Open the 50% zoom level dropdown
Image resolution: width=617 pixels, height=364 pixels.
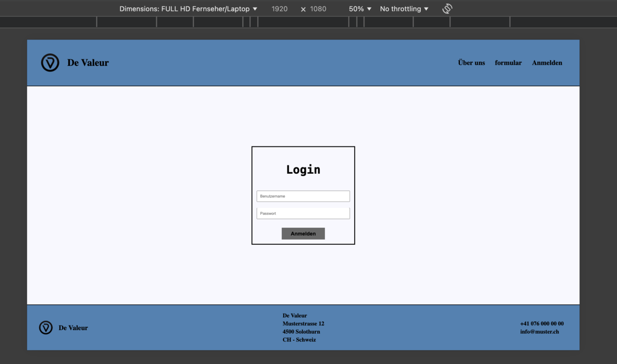click(360, 9)
